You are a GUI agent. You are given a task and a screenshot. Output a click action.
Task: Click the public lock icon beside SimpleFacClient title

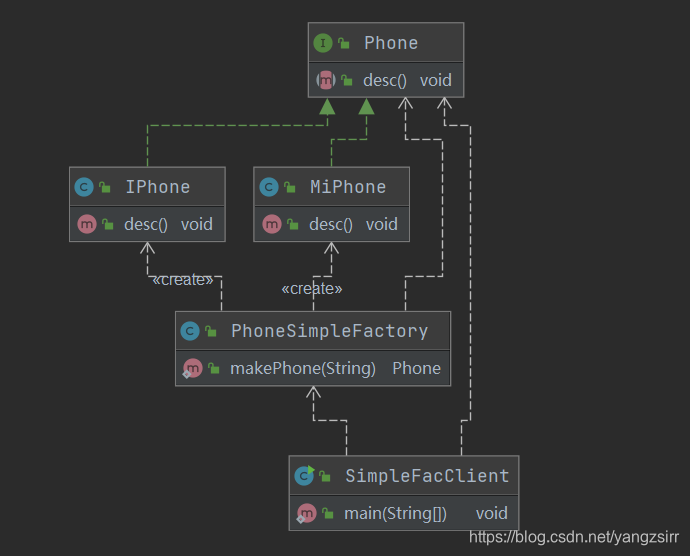(x=325, y=476)
